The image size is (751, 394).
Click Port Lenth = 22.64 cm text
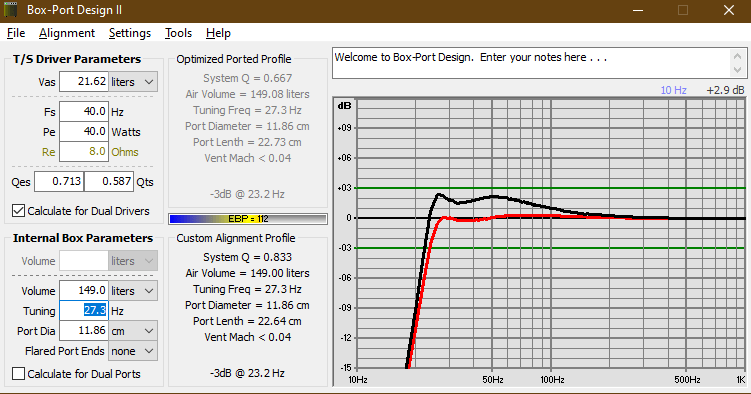tap(247, 321)
